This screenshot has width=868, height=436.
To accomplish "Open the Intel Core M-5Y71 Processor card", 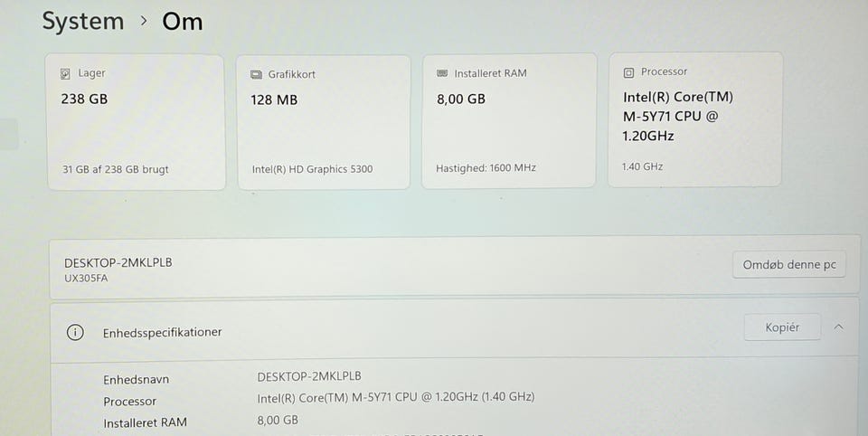I will (x=694, y=120).
